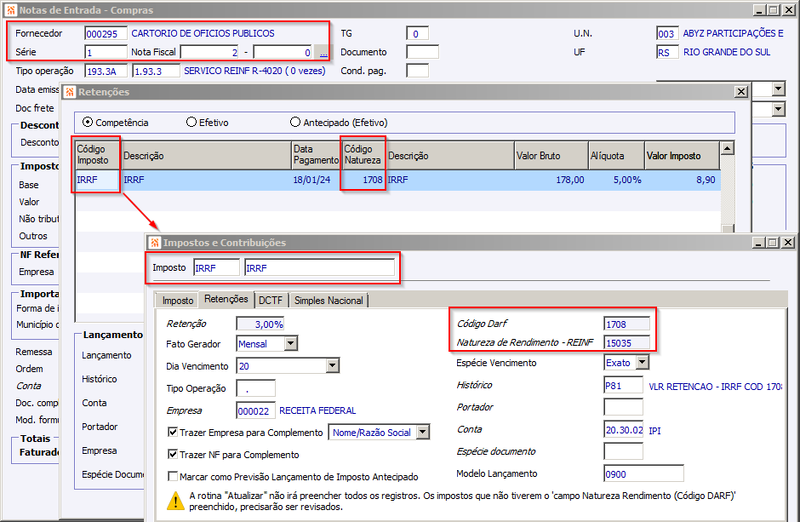Click the Empresa code field 000022
Image resolution: width=800 pixels, height=522 pixels.
[x=256, y=411]
